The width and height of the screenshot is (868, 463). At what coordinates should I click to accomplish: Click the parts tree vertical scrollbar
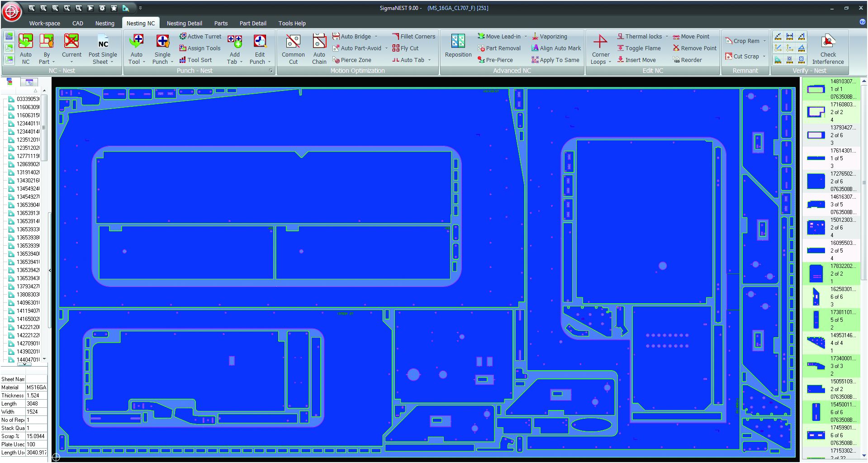pyautogui.click(x=44, y=224)
